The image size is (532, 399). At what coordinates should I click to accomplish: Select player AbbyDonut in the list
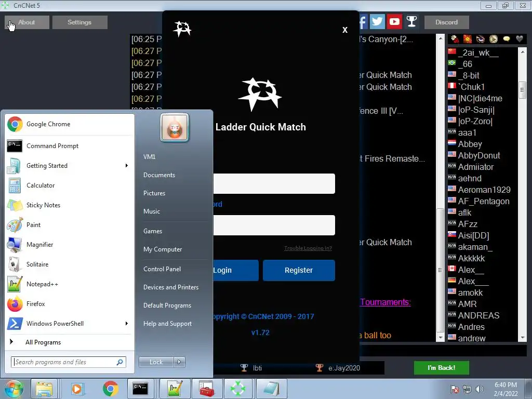pyautogui.click(x=478, y=155)
